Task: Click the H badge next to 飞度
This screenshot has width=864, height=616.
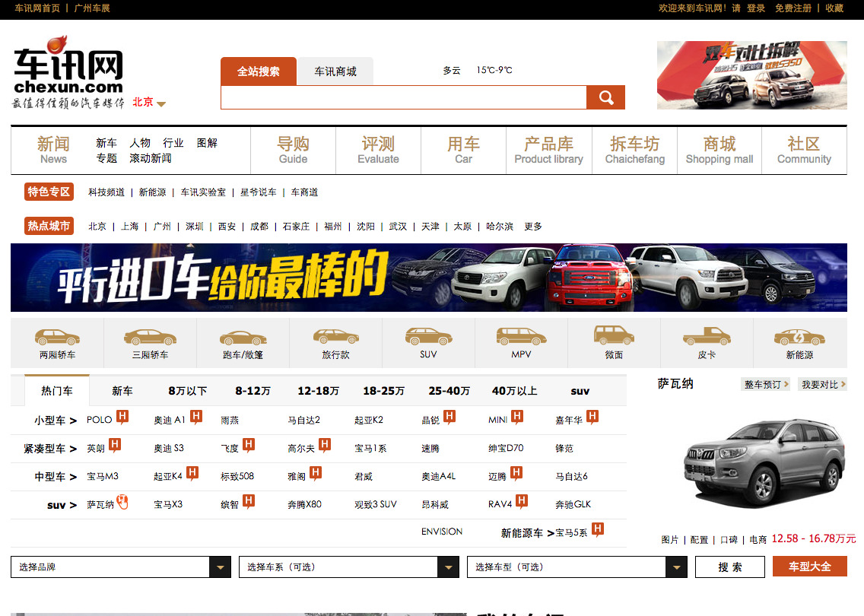Action: [249, 445]
